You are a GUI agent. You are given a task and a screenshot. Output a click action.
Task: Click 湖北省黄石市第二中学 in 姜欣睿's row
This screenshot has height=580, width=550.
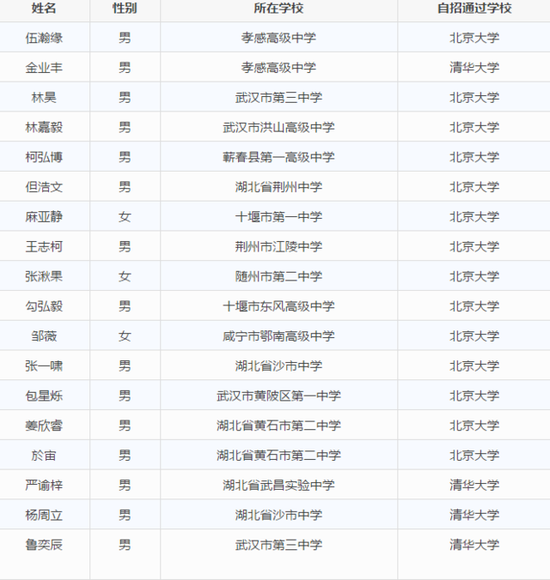(279, 426)
